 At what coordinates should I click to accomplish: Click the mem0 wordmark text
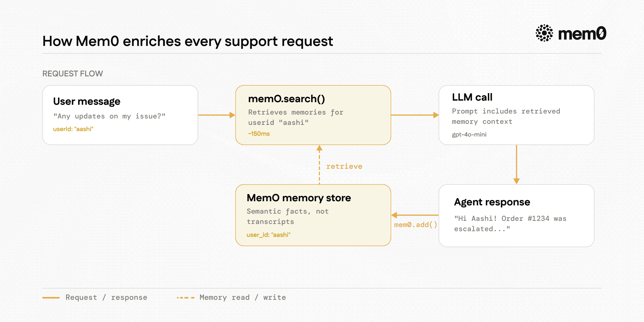tap(582, 34)
